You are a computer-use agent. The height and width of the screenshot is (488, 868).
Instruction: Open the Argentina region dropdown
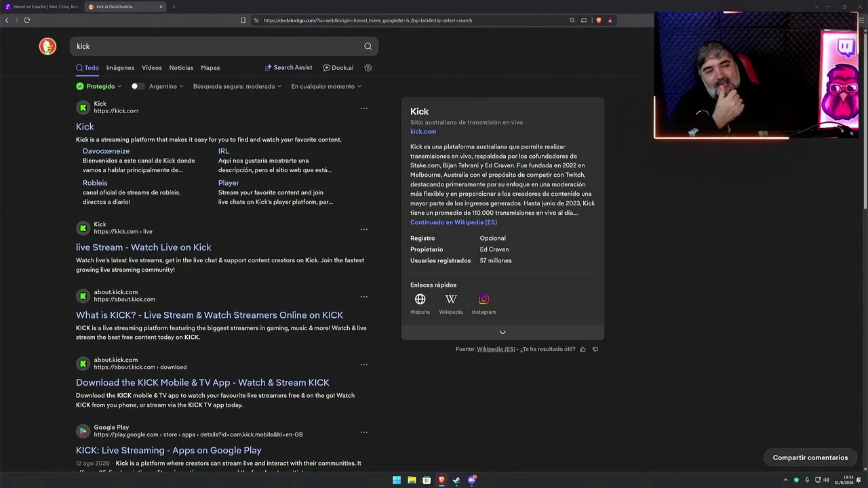click(166, 87)
